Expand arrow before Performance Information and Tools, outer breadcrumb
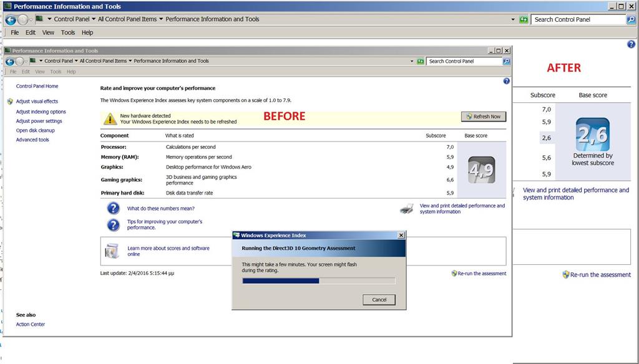This screenshot has height=364, width=639. click(x=161, y=19)
